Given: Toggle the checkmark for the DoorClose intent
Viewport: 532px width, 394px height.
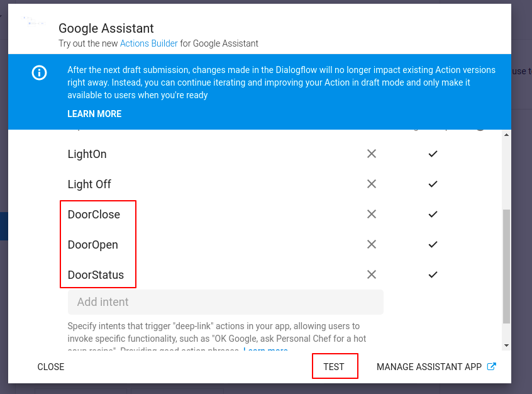Looking at the screenshot, I should pyautogui.click(x=433, y=215).
